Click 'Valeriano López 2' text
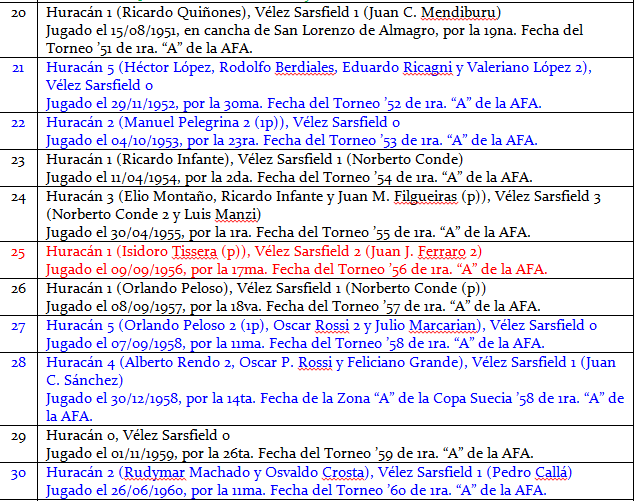This screenshot has height=501, width=635. coord(524,67)
